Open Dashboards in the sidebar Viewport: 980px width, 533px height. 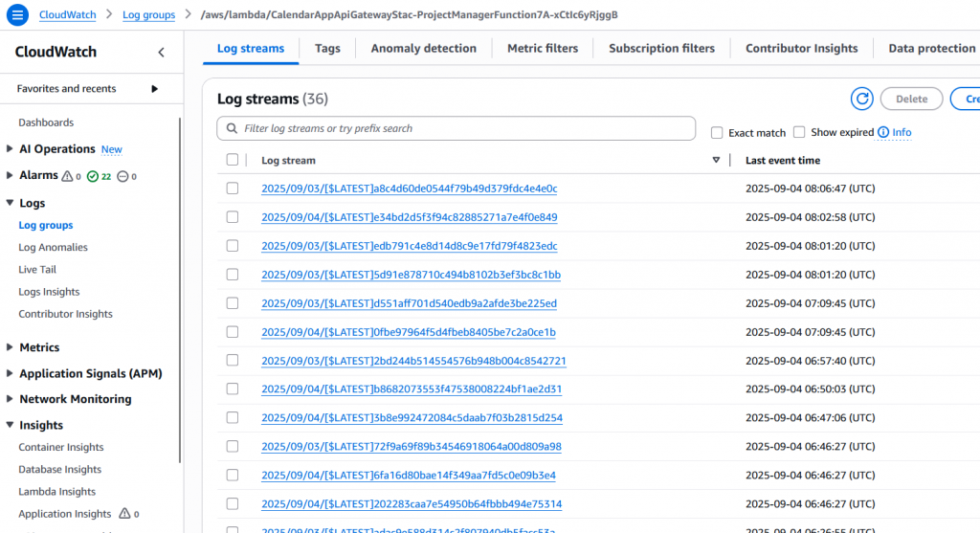pyautogui.click(x=46, y=122)
